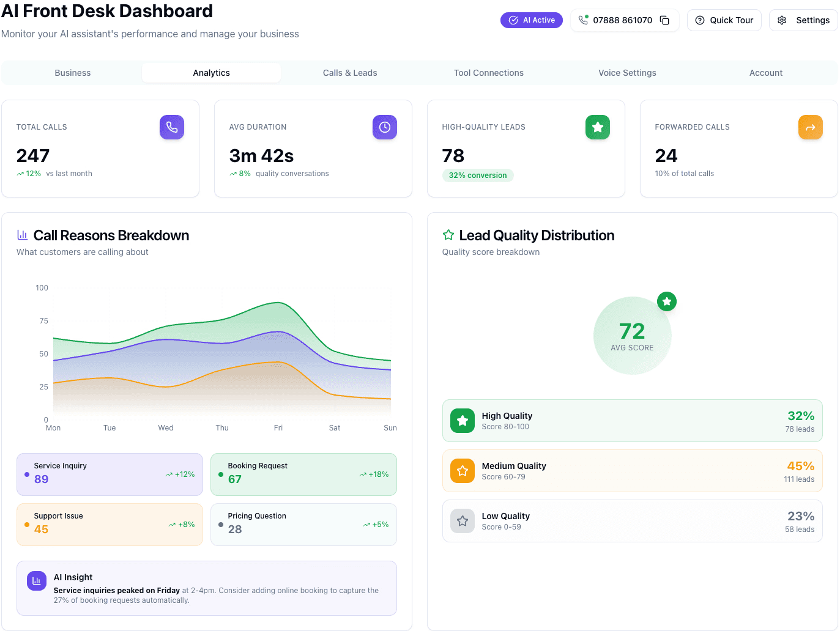Click the star outline icon beside Lead Quality Distribution

[x=448, y=235]
